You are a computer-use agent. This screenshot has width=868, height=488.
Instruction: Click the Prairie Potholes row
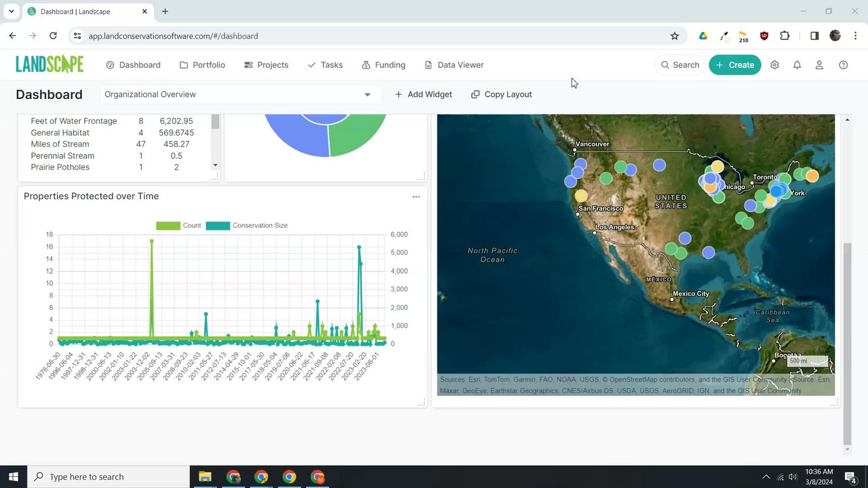coord(113,167)
